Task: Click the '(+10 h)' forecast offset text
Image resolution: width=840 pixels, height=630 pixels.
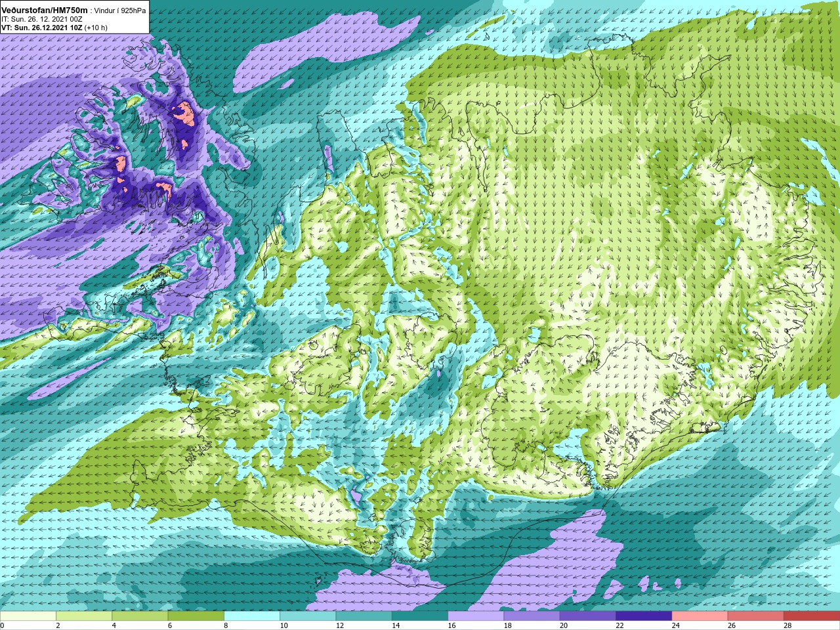Action: [x=96, y=28]
